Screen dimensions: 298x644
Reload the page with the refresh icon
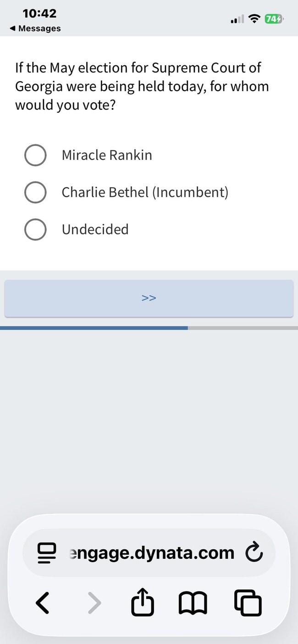coord(254,553)
